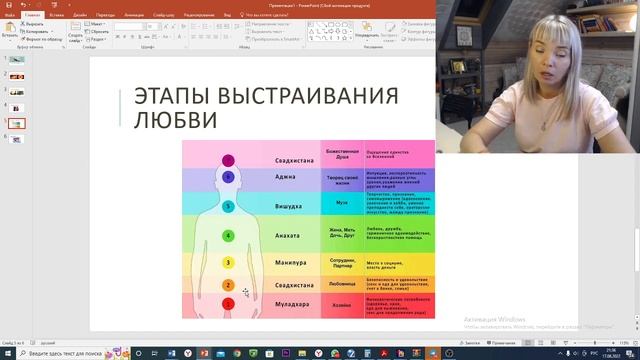Toggle text shadow formatting

(140, 37)
